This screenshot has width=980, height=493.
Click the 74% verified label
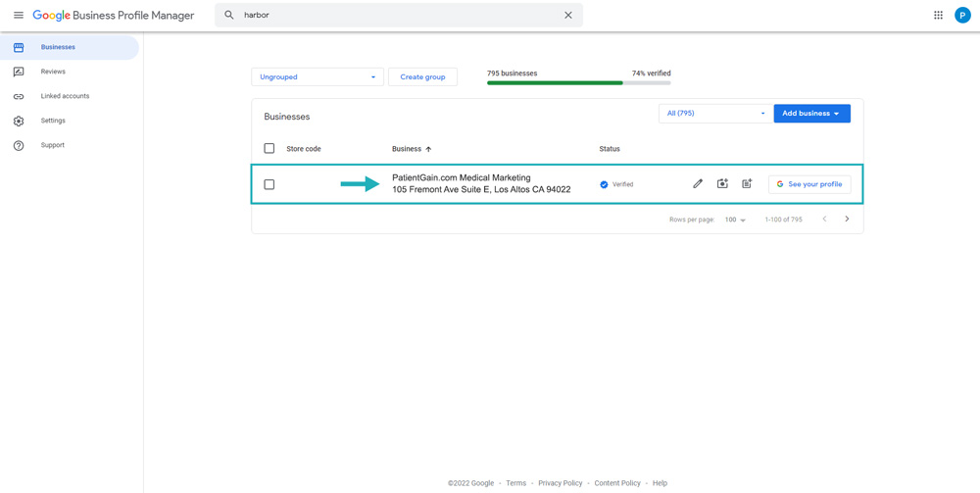[652, 74]
